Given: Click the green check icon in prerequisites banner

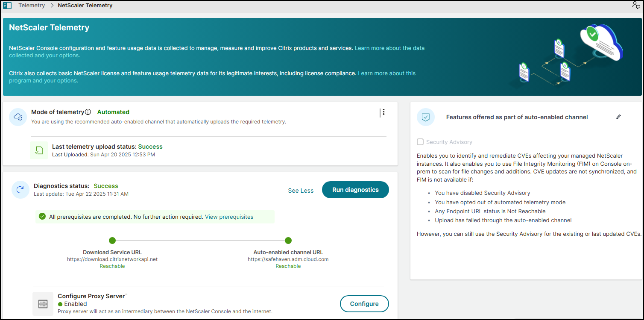Looking at the screenshot, I should pyautogui.click(x=42, y=217).
